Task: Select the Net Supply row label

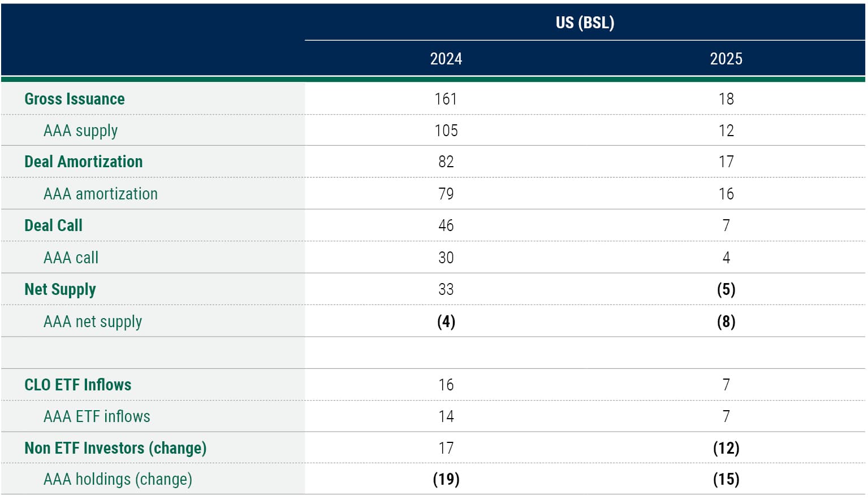Action: coord(59,289)
